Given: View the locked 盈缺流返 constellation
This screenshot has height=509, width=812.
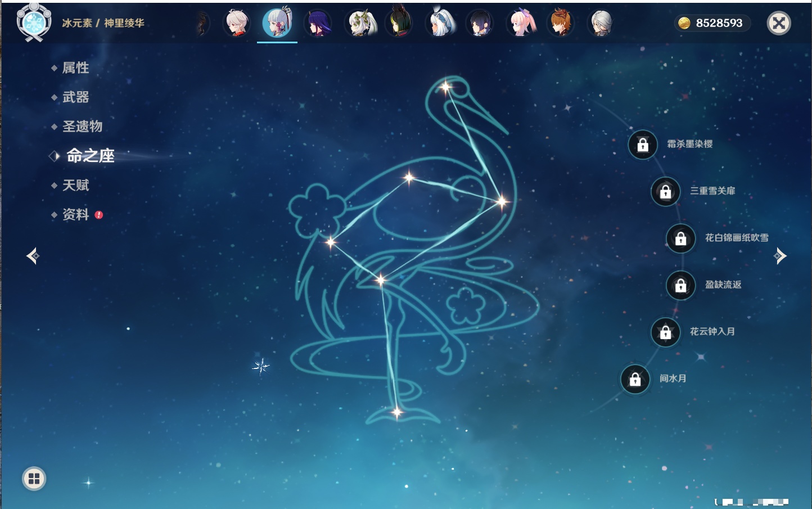Looking at the screenshot, I should pyautogui.click(x=680, y=285).
